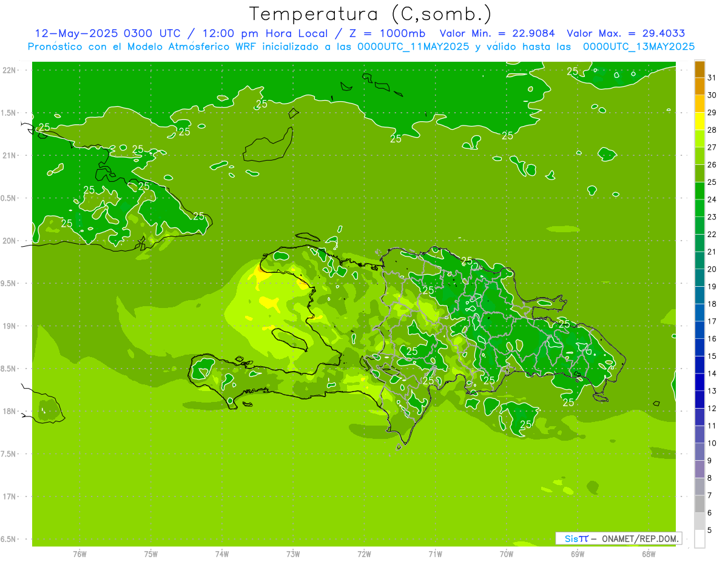Click the legend band between 26 and 27

coord(699,156)
